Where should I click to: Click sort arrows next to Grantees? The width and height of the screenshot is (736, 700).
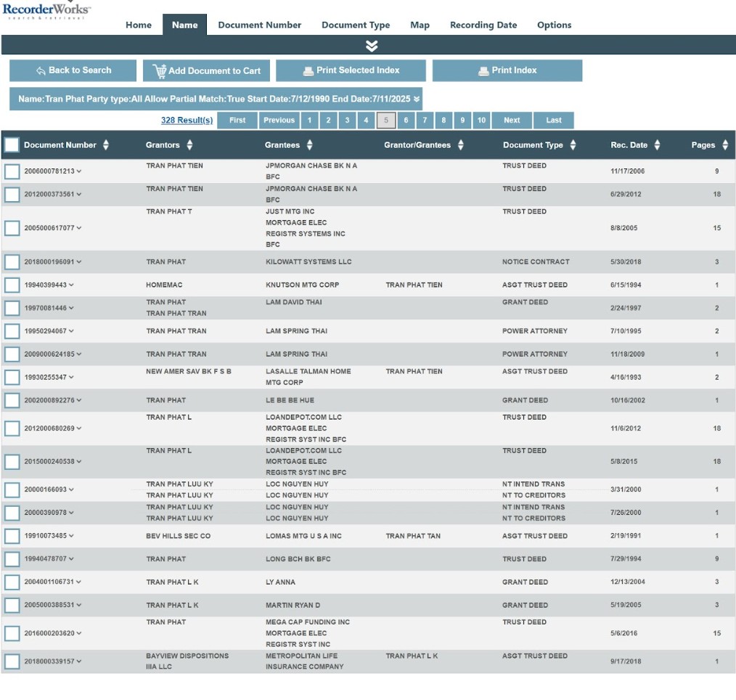310,145
